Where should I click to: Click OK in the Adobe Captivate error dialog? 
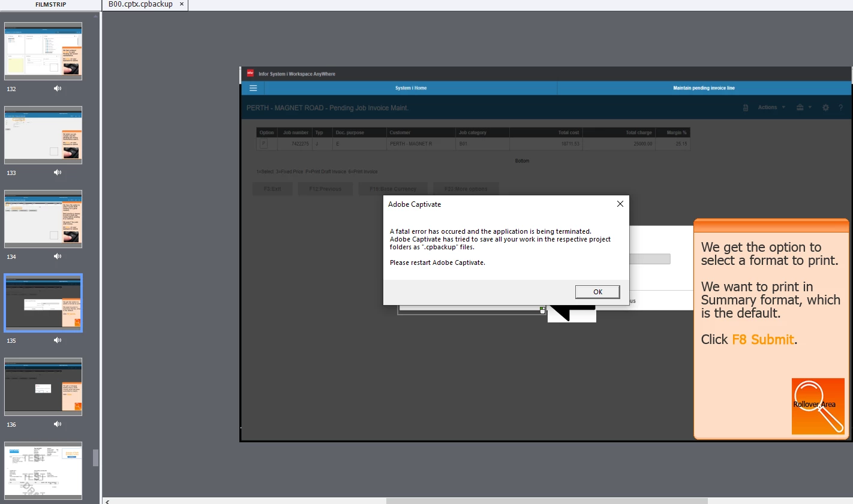597,292
